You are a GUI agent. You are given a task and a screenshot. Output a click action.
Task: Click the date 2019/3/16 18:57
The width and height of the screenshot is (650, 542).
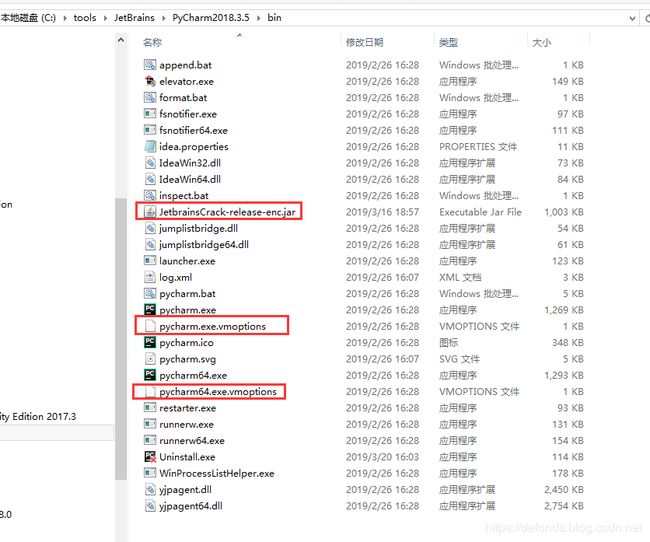[x=383, y=212]
